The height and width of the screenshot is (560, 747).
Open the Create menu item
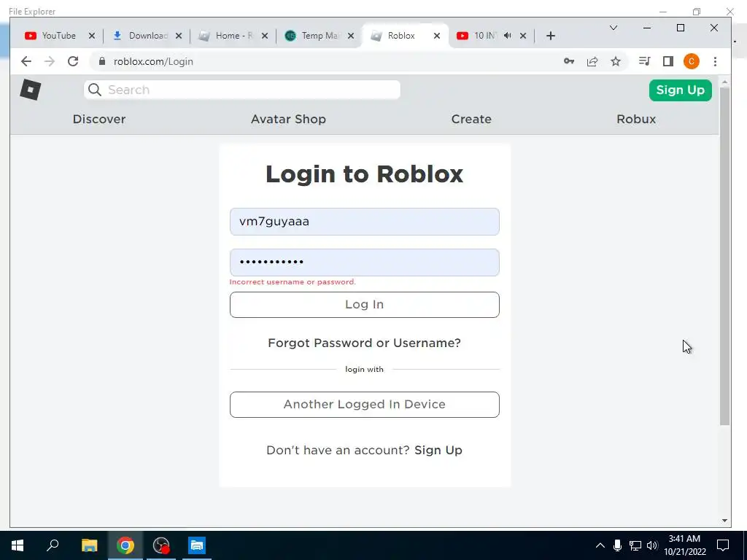[471, 119]
